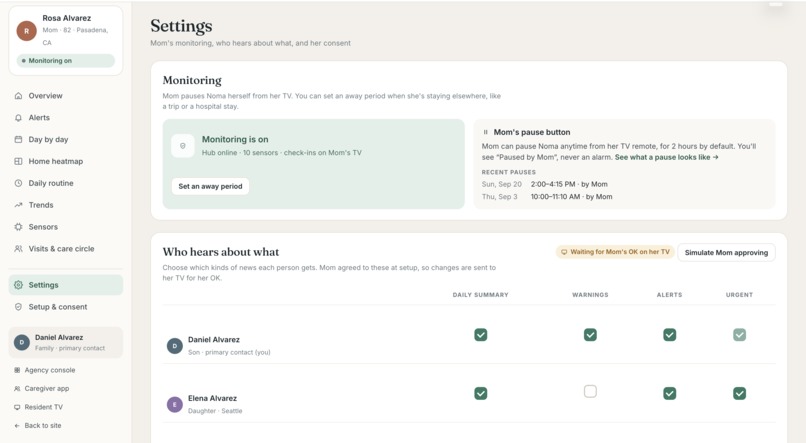
Task: Click the Alerts bell icon
Action: click(x=19, y=118)
